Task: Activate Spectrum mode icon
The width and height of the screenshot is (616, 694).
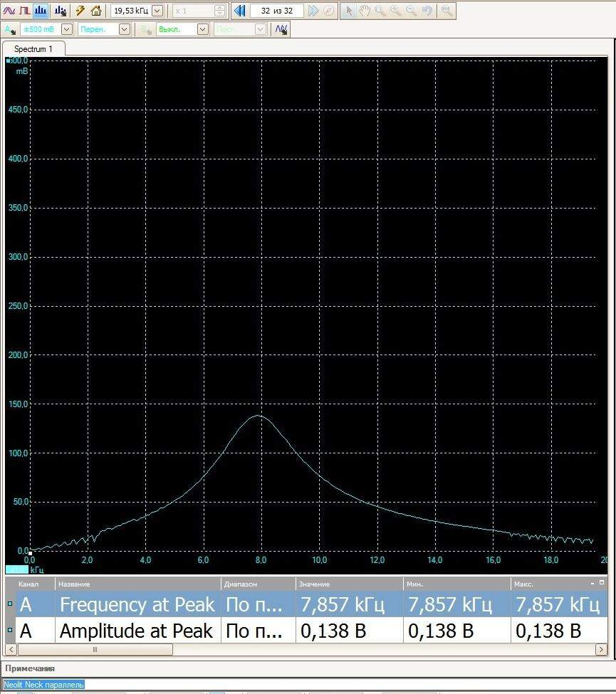Action: [41, 11]
